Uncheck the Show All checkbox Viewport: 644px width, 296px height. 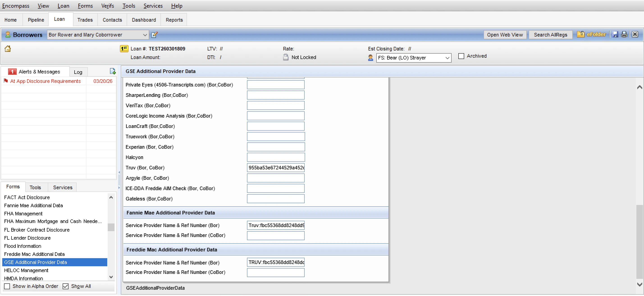click(66, 286)
